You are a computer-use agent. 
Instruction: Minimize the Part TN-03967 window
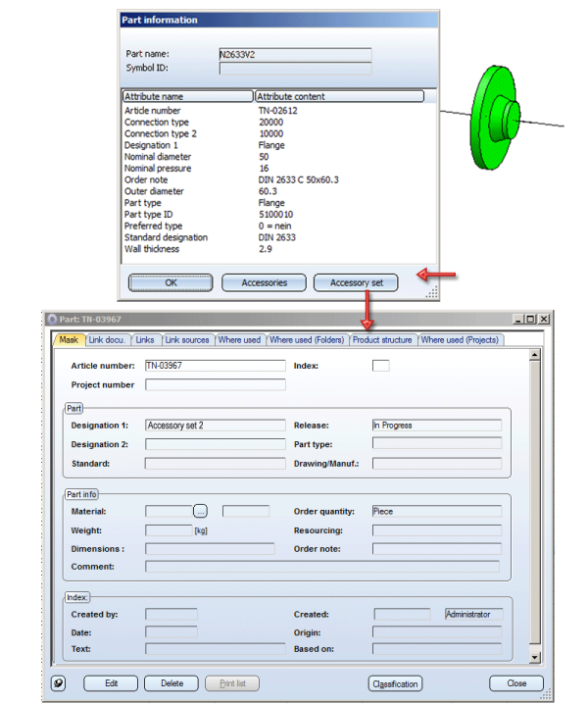(x=518, y=319)
